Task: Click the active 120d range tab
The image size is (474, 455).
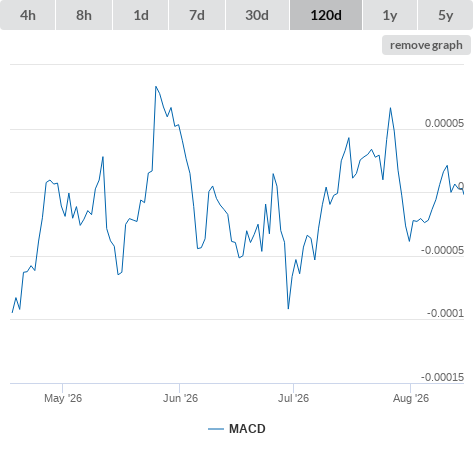Action: pyautogui.click(x=326, y=15)
